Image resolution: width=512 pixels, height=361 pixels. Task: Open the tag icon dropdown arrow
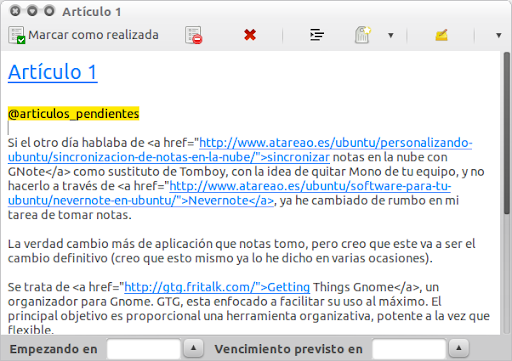point(391,35)
